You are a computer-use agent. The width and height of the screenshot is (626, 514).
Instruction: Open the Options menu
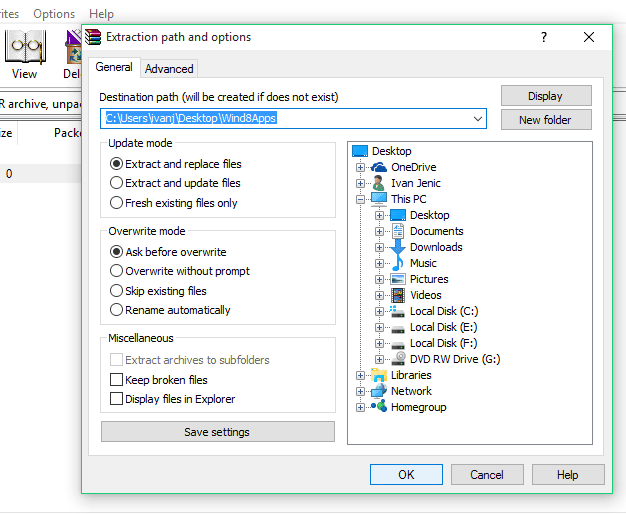tap(54, 14)
